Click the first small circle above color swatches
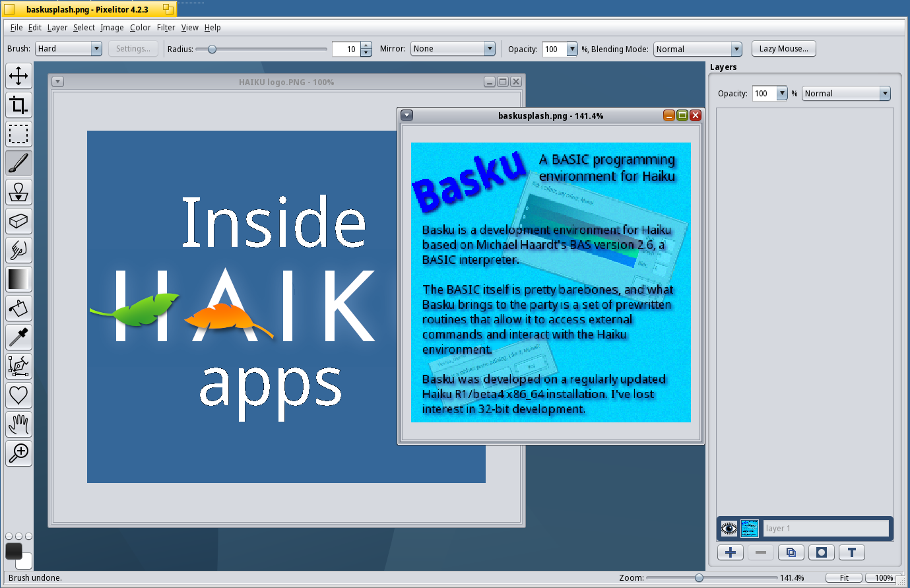 pyautogui.click(x=9, y=537)
